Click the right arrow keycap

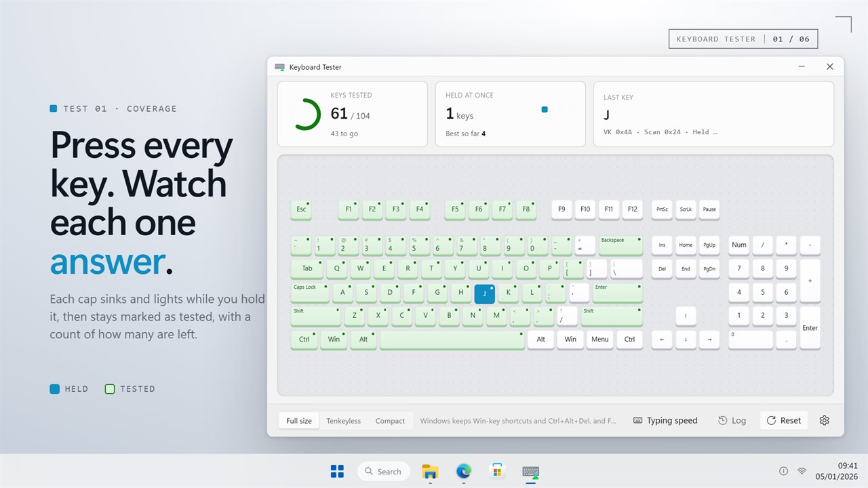(709, 340)
